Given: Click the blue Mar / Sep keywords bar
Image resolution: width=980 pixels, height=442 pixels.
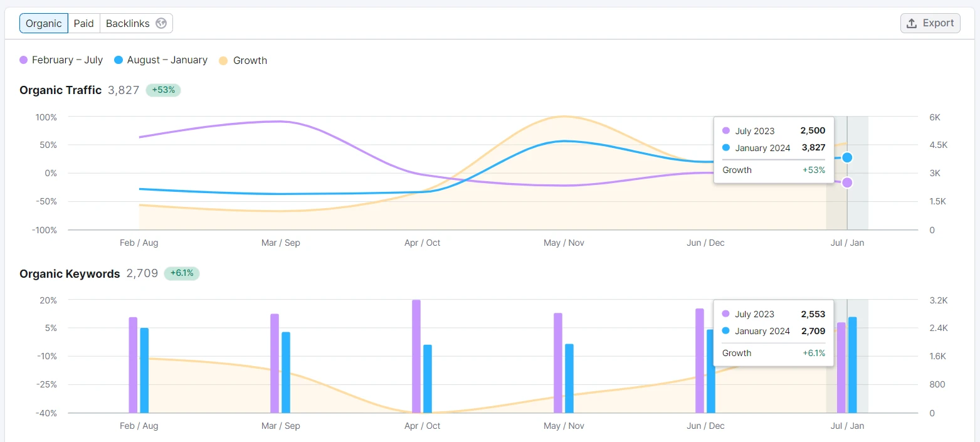Looking at the screenshot, I should [x=286, y=372].
